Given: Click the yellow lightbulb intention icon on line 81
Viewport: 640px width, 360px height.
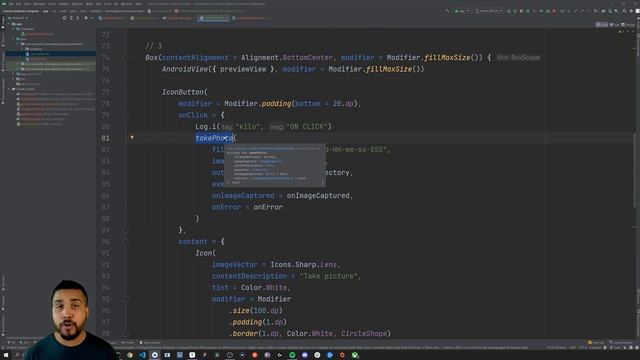Looking at the screenshot, I should [132, 138].
